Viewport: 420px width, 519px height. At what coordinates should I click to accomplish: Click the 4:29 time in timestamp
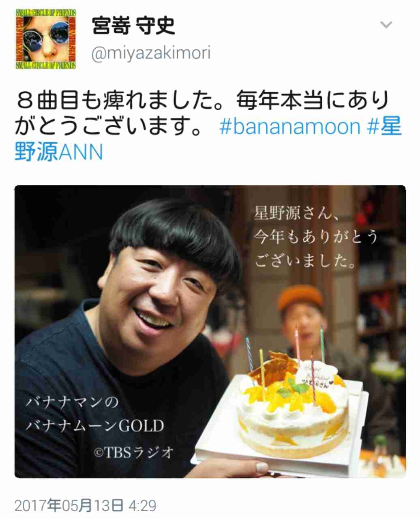coord(142,506)
